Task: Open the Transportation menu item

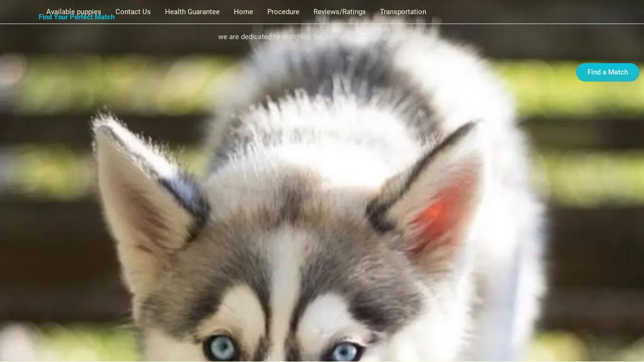Action: tap(403, 12)
